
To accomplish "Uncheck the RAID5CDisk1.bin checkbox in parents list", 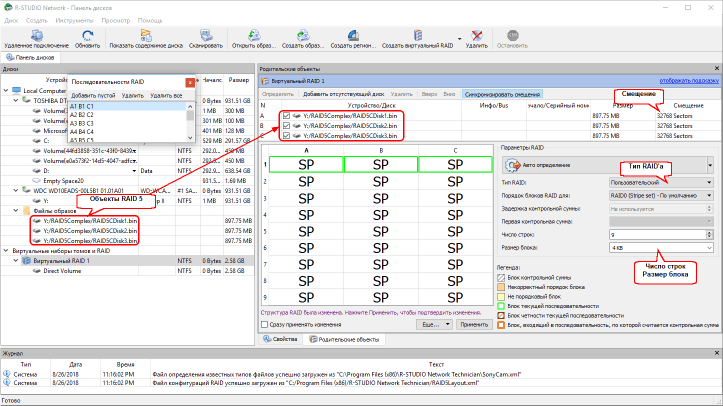I will click(286, 116).
